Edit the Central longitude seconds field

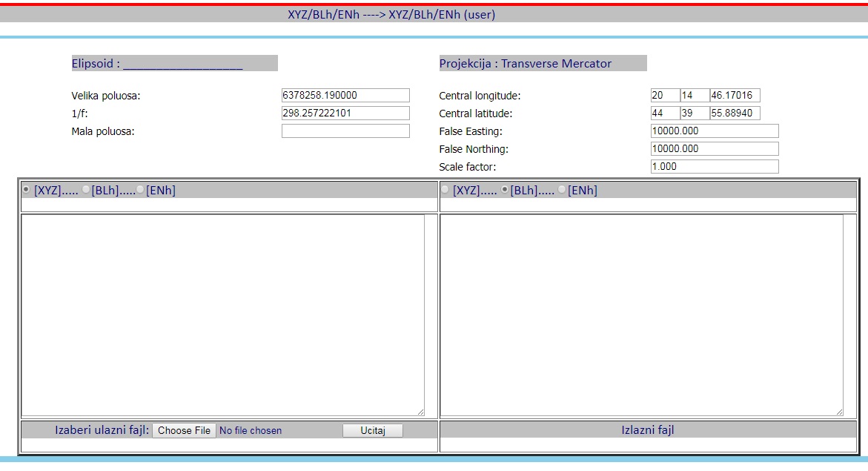(735, 96)
